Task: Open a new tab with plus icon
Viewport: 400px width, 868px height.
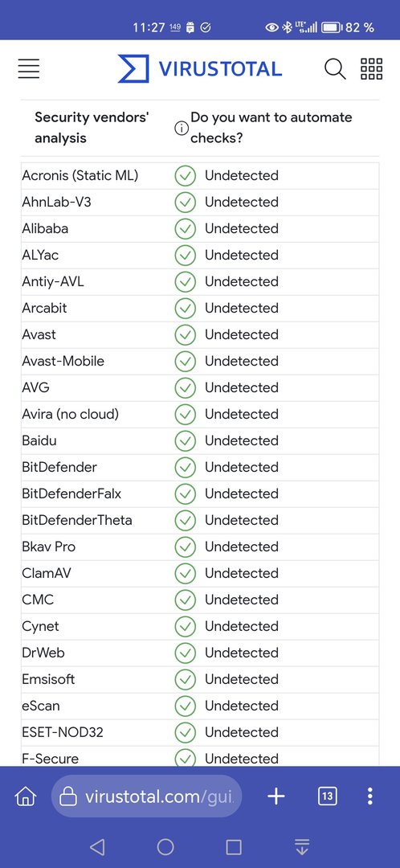Action: click(276, 796)
